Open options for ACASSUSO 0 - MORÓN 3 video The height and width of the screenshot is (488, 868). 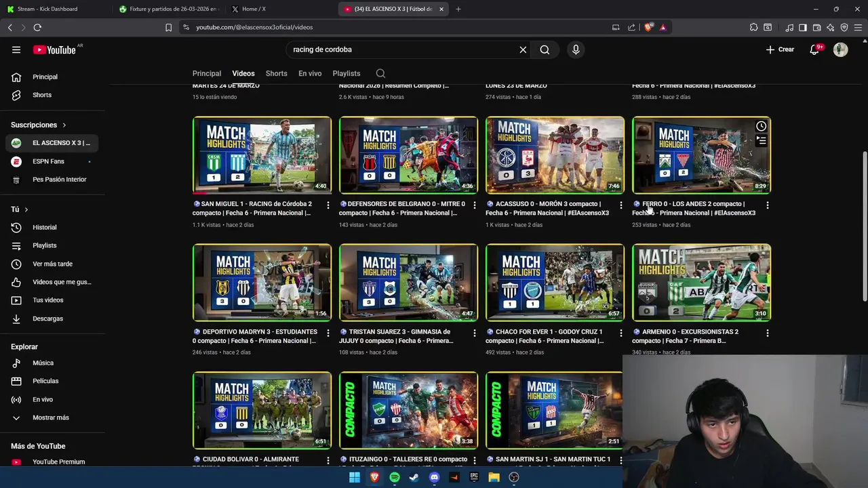click(x=621, y=205)
